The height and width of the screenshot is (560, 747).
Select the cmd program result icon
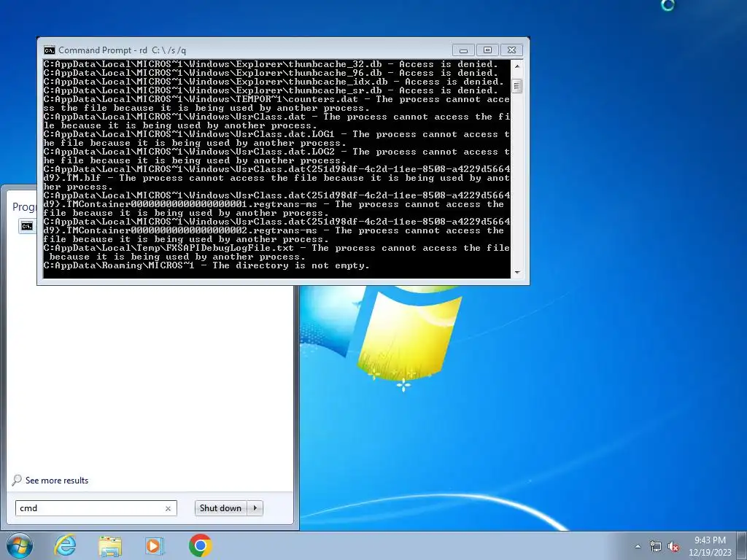pos(27,226)
